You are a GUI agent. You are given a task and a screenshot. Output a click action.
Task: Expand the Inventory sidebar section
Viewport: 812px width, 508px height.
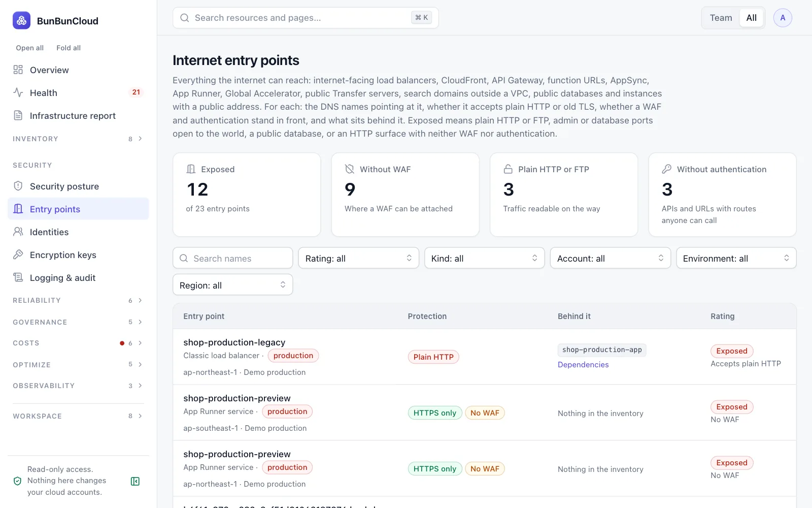point(78,139)
